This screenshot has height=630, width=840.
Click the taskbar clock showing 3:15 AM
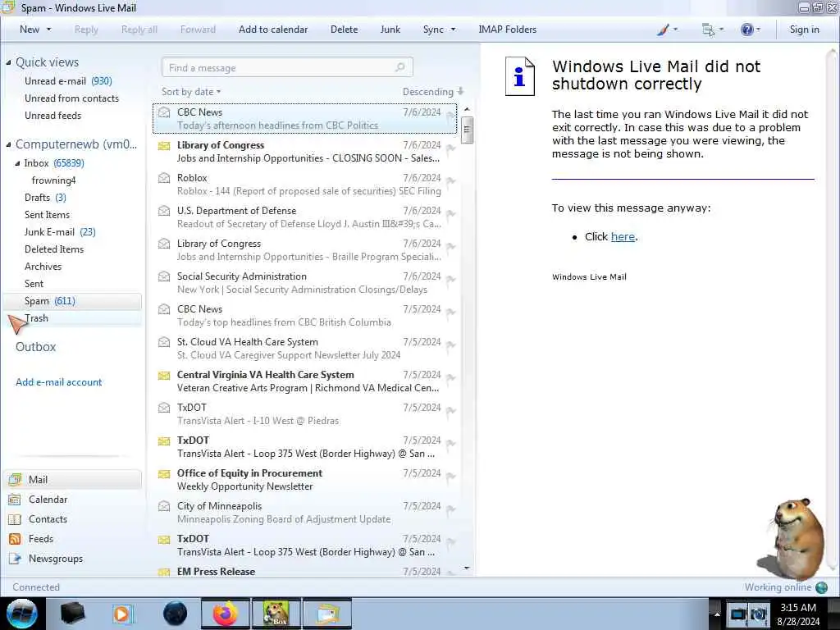pos(798,608)
